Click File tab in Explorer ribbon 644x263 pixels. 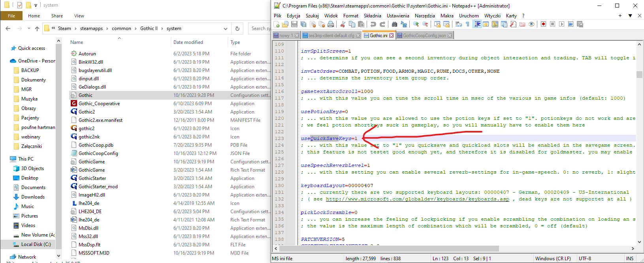tap(11, 16)
